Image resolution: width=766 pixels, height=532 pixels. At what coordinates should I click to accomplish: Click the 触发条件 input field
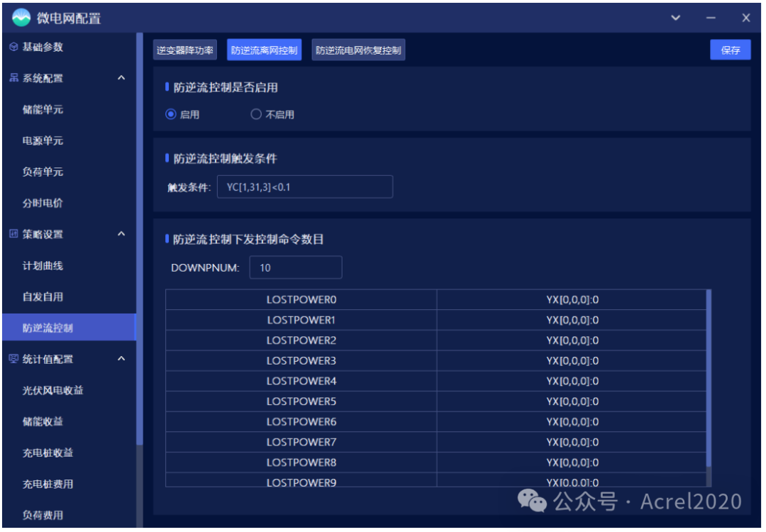(x=305, y=187)
